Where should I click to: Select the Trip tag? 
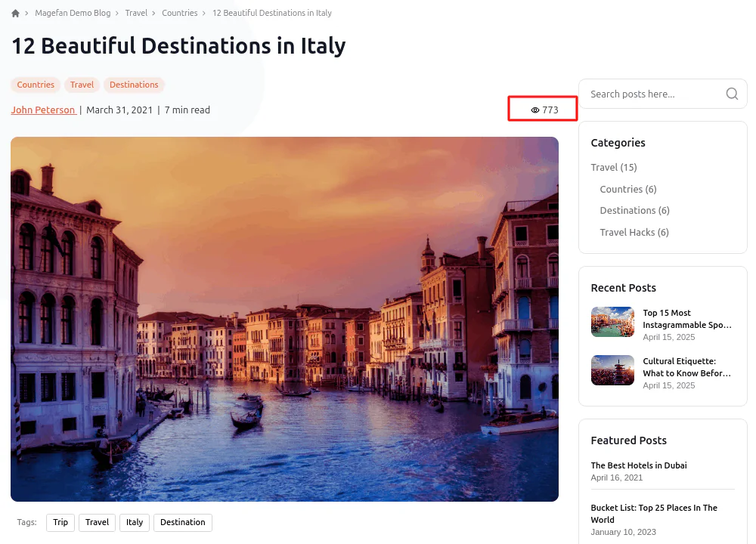pos(60,522)
